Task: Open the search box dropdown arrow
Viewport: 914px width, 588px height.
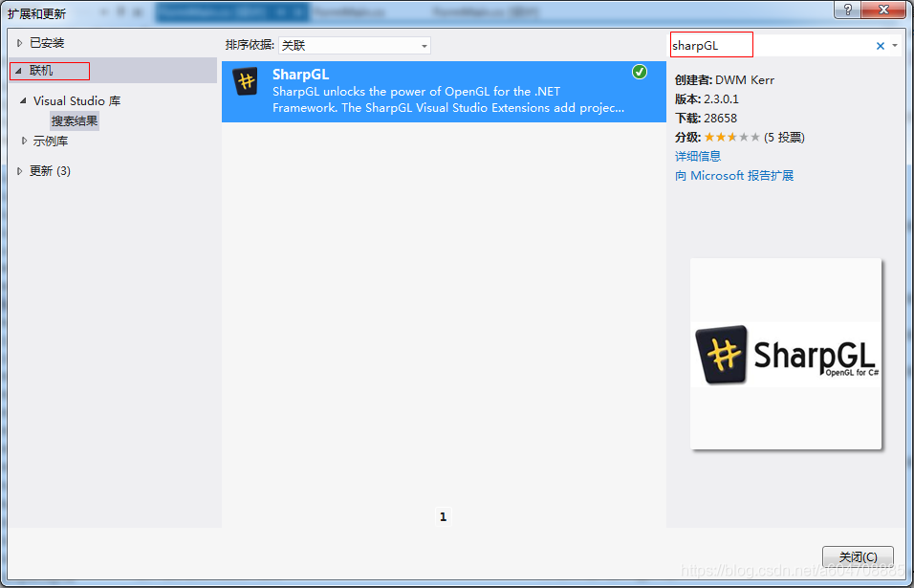Action: pyautogui.click(x=895, y=46)
